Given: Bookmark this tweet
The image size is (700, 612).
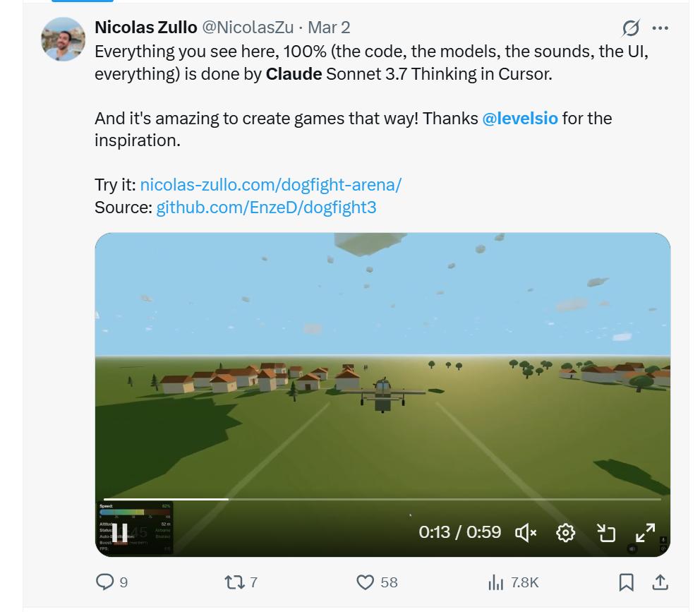Looking at the screenshot, I should [626, 582].
